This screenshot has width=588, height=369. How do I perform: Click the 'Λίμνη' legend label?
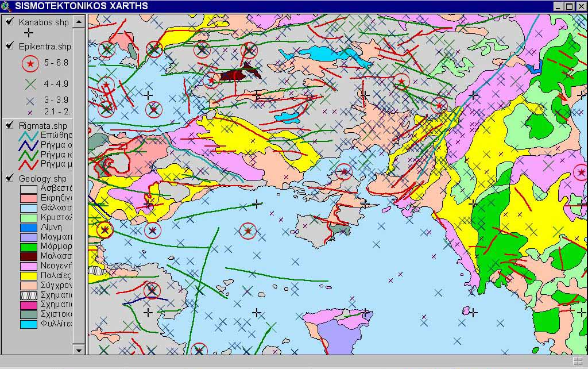(x=51, y=227)
